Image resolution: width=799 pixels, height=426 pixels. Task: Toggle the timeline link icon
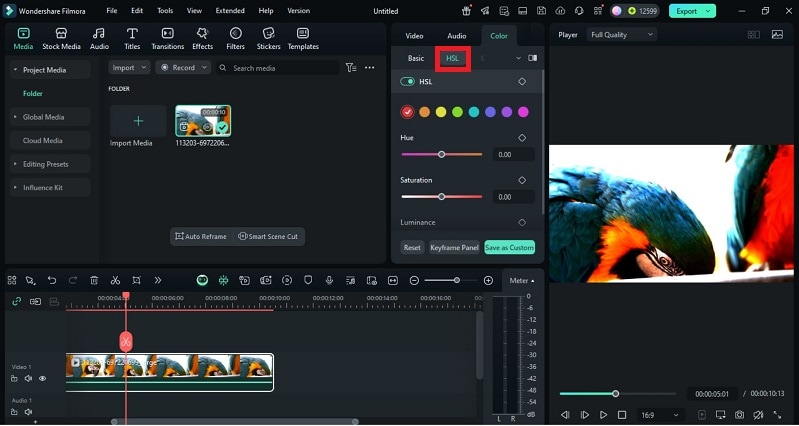[x=17, y=302]
